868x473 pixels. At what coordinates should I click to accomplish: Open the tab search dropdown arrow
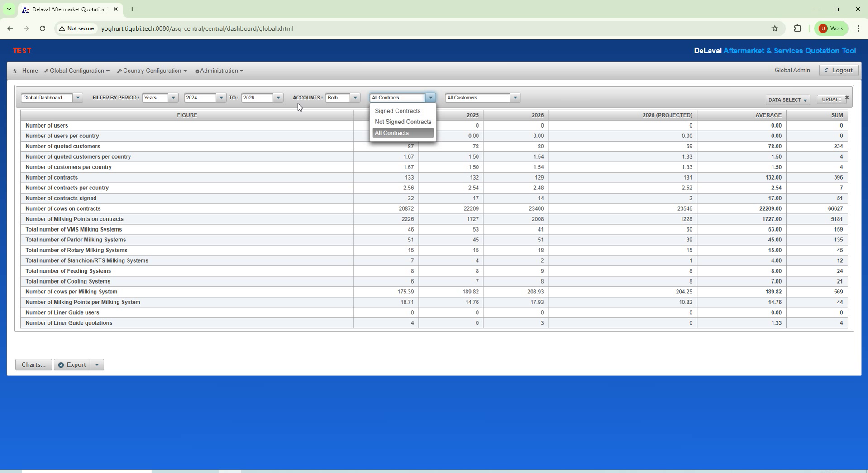(9, 9)
